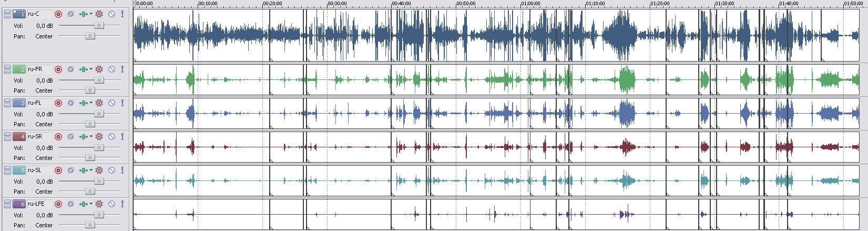Arm the ru-FR track for recording
Viewport: 868px width, 231px height.
tap(58, 69)
